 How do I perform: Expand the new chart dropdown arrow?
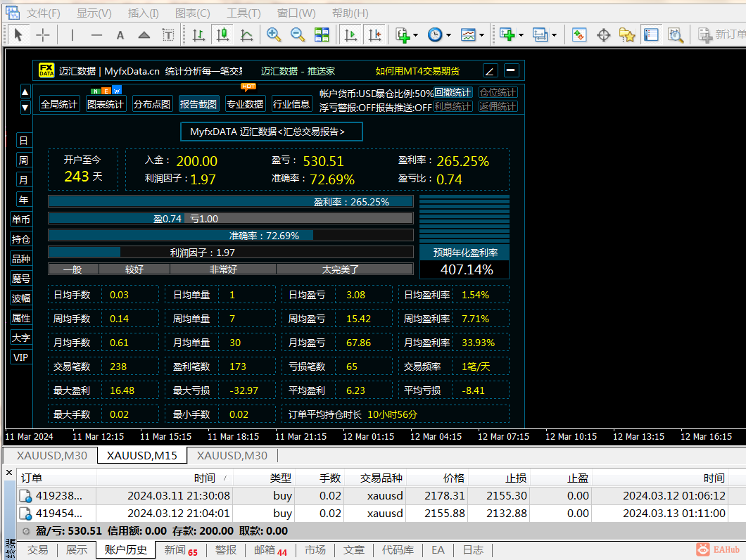(x=521, y=35)
